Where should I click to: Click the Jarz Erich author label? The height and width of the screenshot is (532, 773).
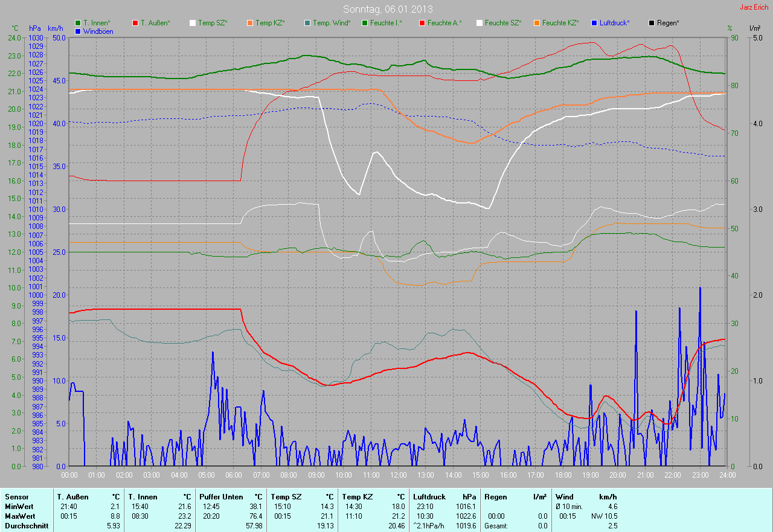754,8
